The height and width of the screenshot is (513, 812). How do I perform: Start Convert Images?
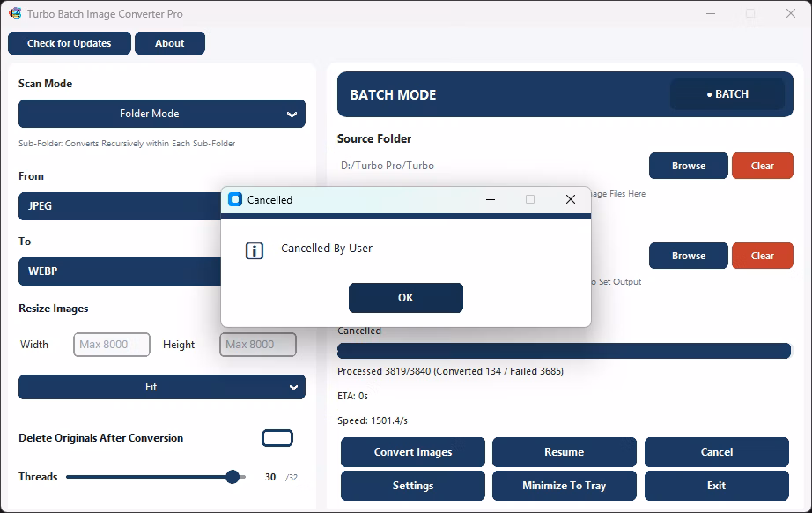click(x=413, y=452)
